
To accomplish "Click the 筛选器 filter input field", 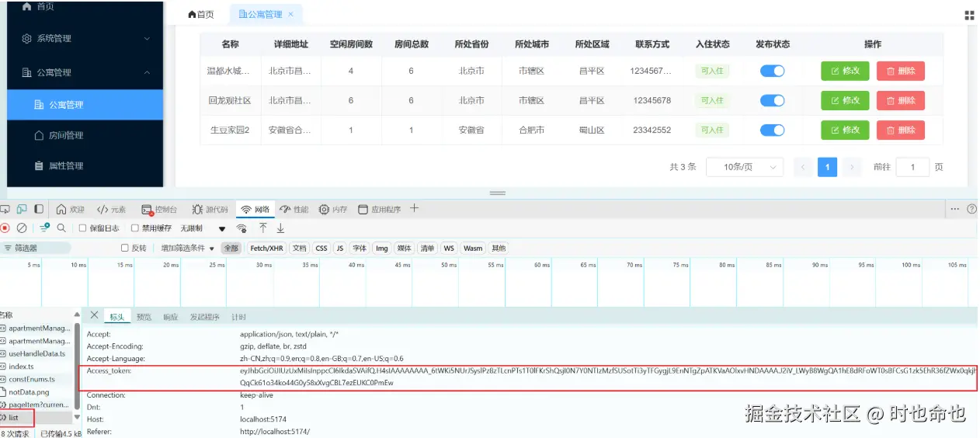I will [36, 249].
